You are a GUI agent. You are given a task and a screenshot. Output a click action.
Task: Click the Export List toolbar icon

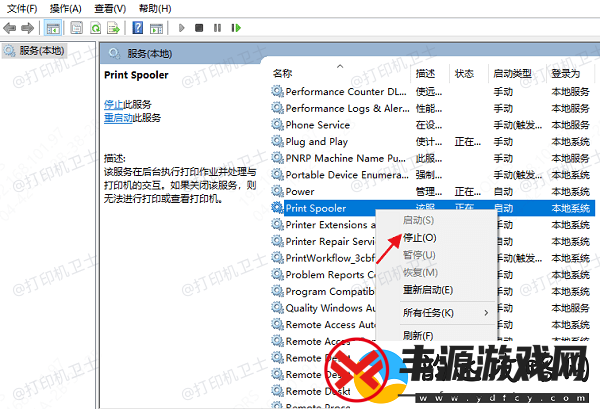tap(114, 28)
